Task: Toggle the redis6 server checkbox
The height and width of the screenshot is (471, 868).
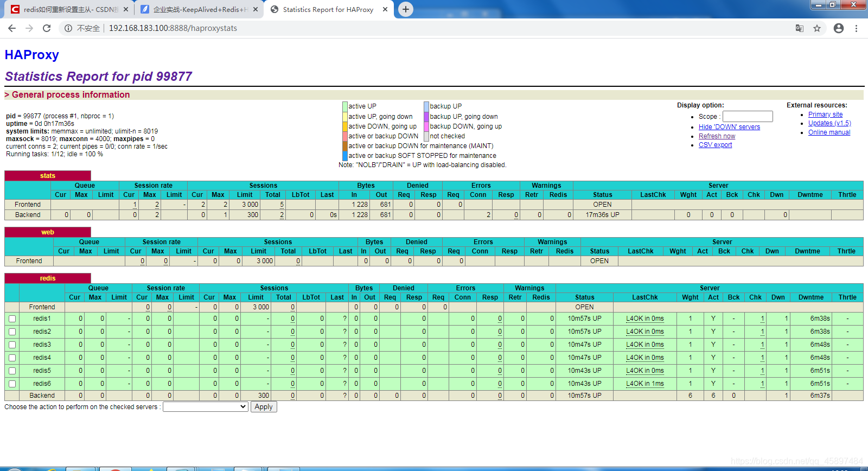Action: click(12, 384)
